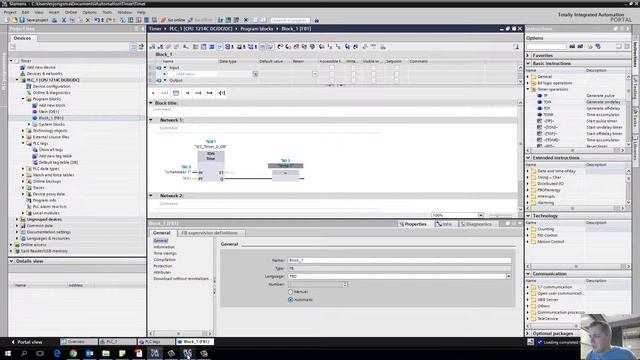Collapse Network 2 section
Image resolution: width=640 pixels, height=360 pixels.
pos(151,196)
